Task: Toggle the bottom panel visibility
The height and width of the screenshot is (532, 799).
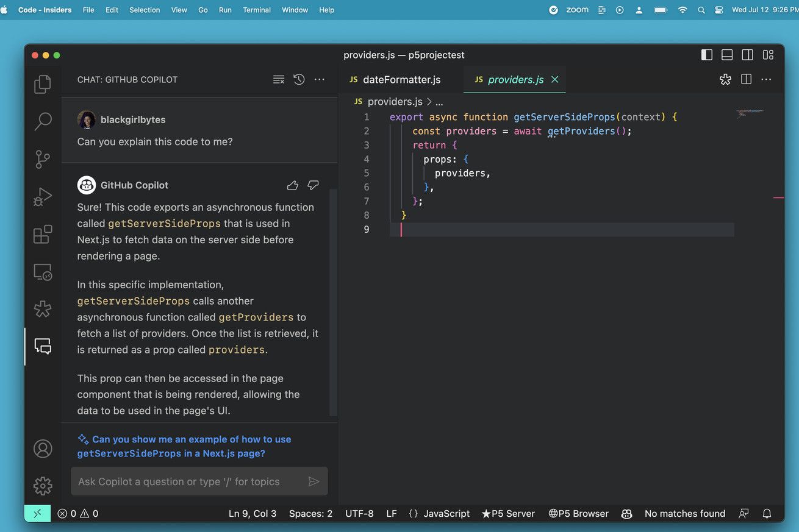Action: (x=726, y=54)
